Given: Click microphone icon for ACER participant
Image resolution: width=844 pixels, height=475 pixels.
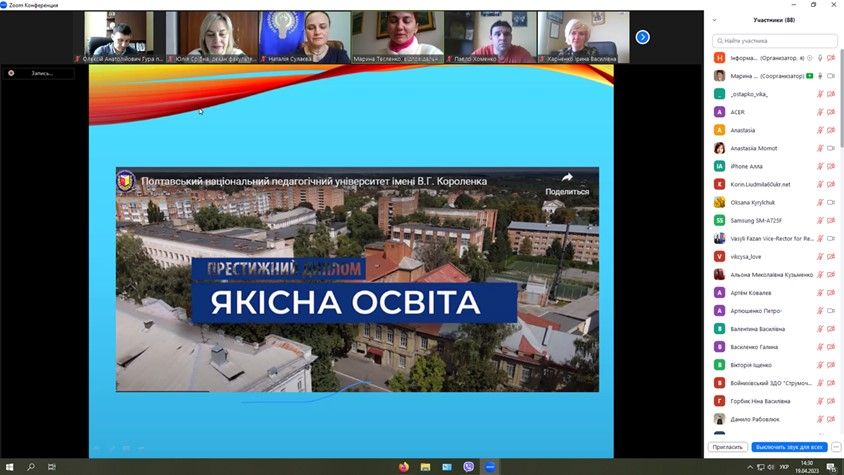Looking at the screenshot, I should pyautogui.click(x=819, y=112).
